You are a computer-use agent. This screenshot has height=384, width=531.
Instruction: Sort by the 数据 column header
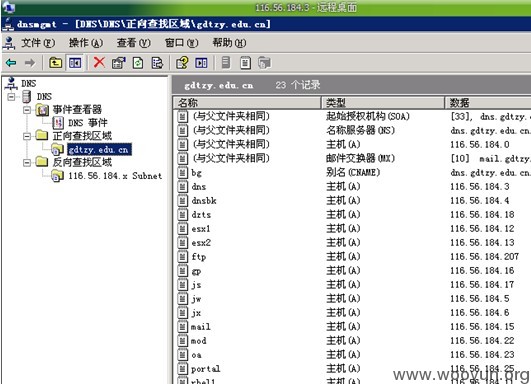(x=488, y=103)
